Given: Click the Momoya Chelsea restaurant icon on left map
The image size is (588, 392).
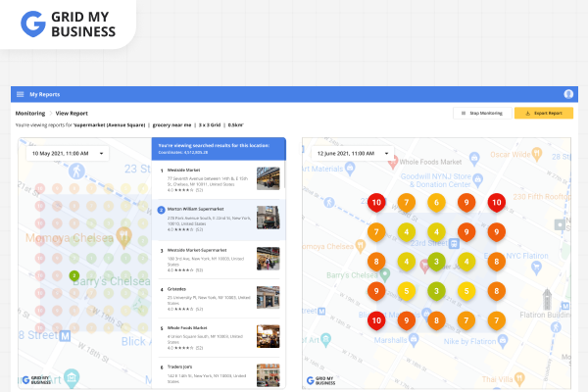Looking at the screenshot, I should (123, 237).
